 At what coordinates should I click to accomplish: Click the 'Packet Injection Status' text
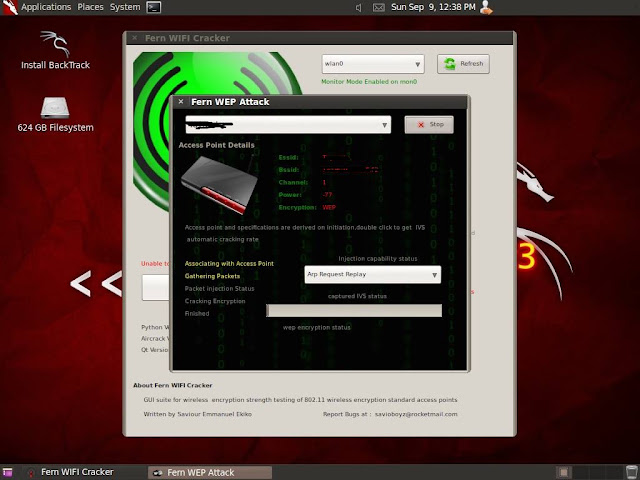[219, 289]
